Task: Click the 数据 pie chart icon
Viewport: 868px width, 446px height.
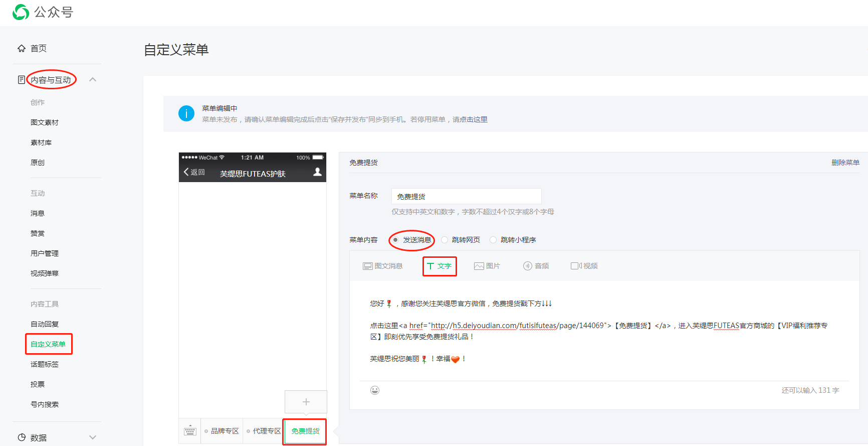Action: 22,437
